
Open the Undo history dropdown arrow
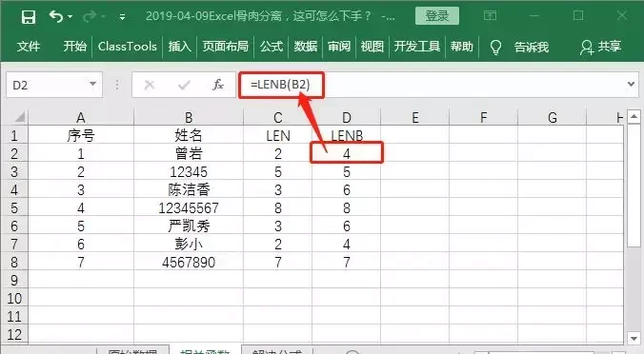tap(70, 17)
